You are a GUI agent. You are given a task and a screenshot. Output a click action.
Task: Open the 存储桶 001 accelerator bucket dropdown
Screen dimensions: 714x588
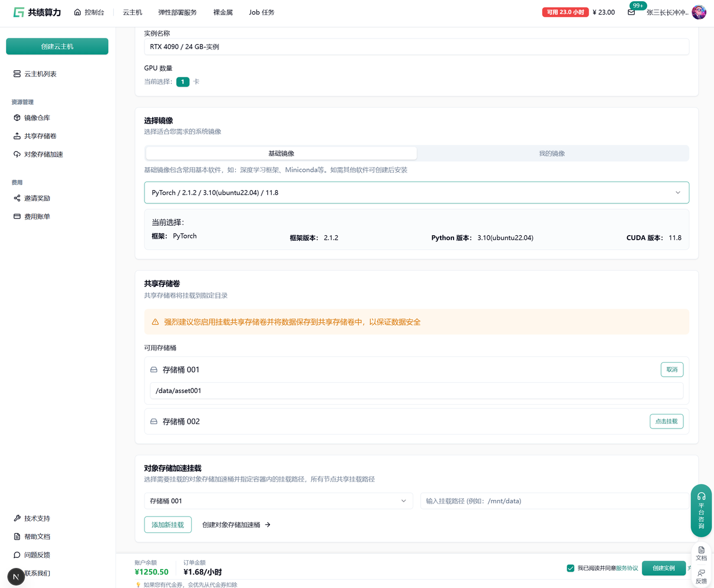tap(278, 501)
